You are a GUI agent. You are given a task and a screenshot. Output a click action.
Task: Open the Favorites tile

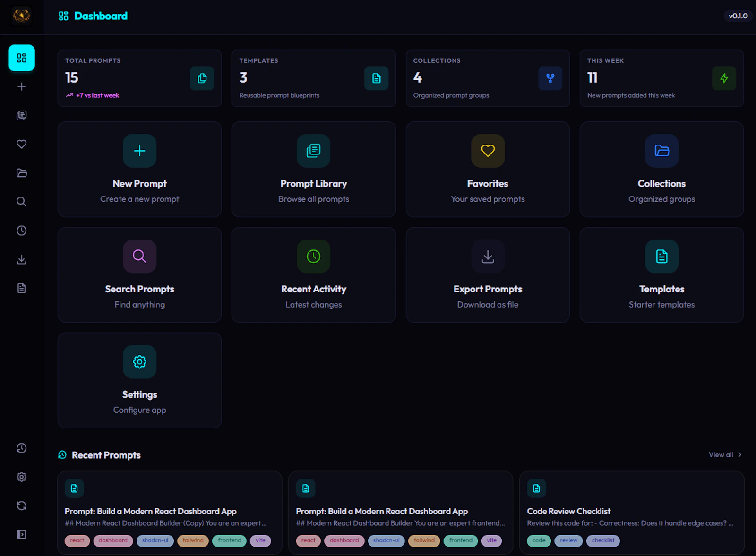click(488, 170)
